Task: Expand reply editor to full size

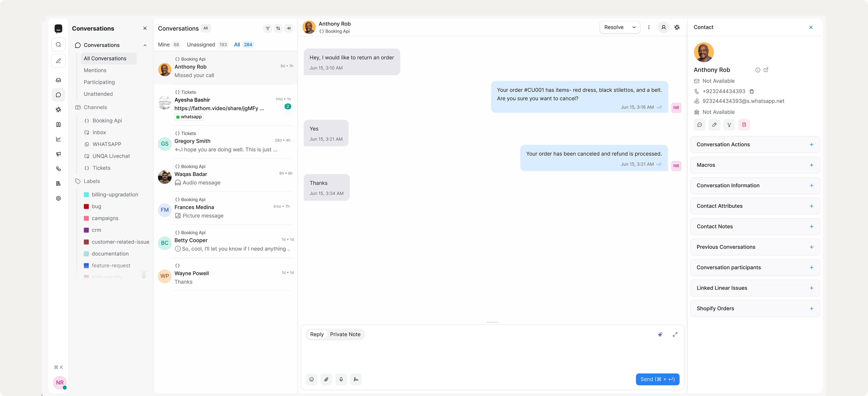Action: (675, 334)
